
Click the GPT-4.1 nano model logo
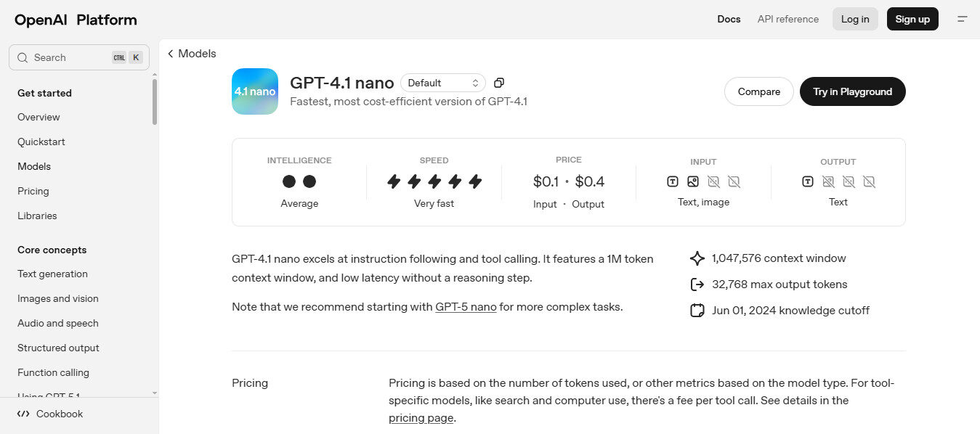point(254,91)
